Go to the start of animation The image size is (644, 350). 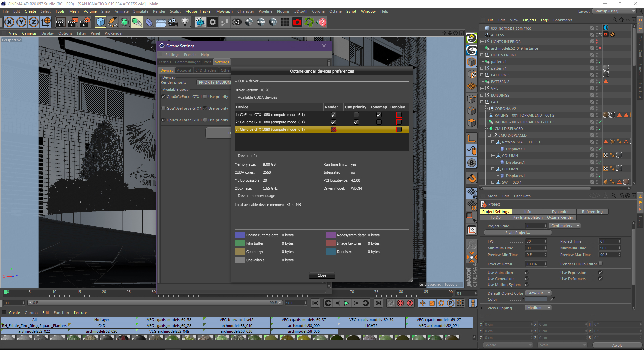(x=315, y=303)
